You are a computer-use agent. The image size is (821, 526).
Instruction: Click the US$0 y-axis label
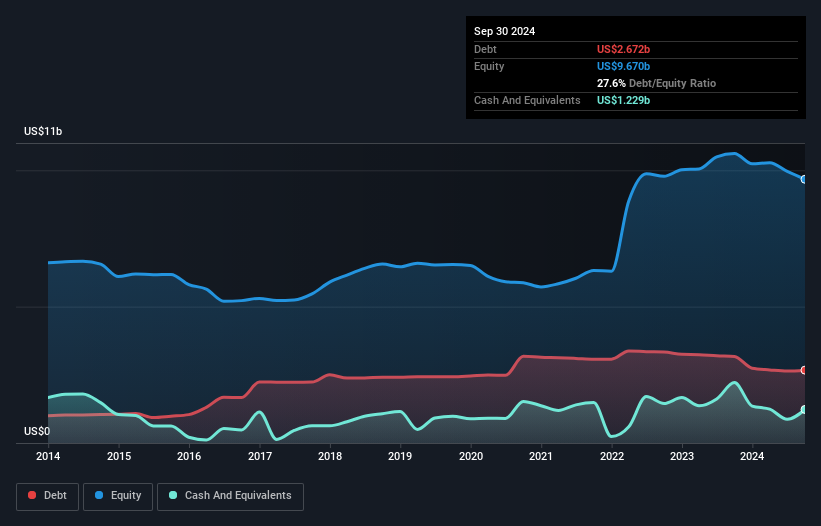[37, 431]
